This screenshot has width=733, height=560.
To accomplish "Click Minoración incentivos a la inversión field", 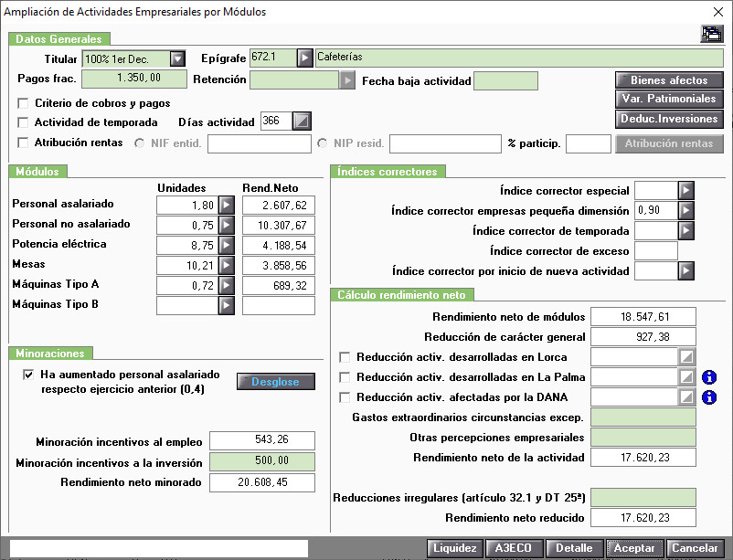I will [262, 462].
